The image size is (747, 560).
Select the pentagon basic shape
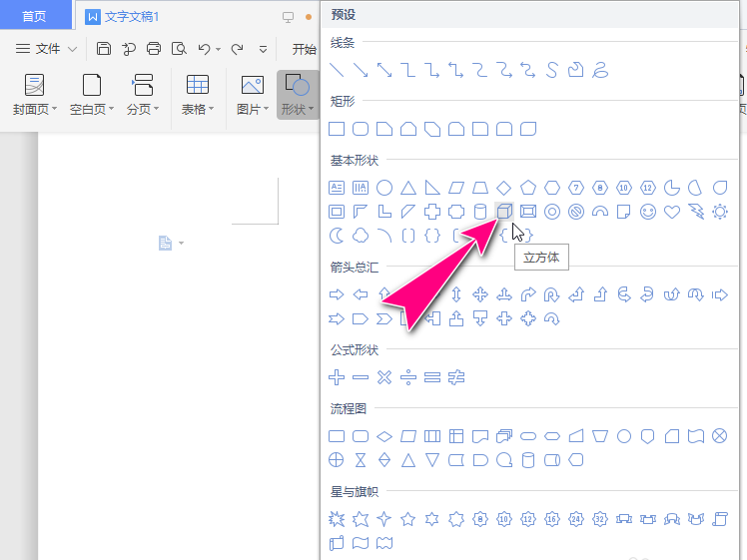[528, 188]
